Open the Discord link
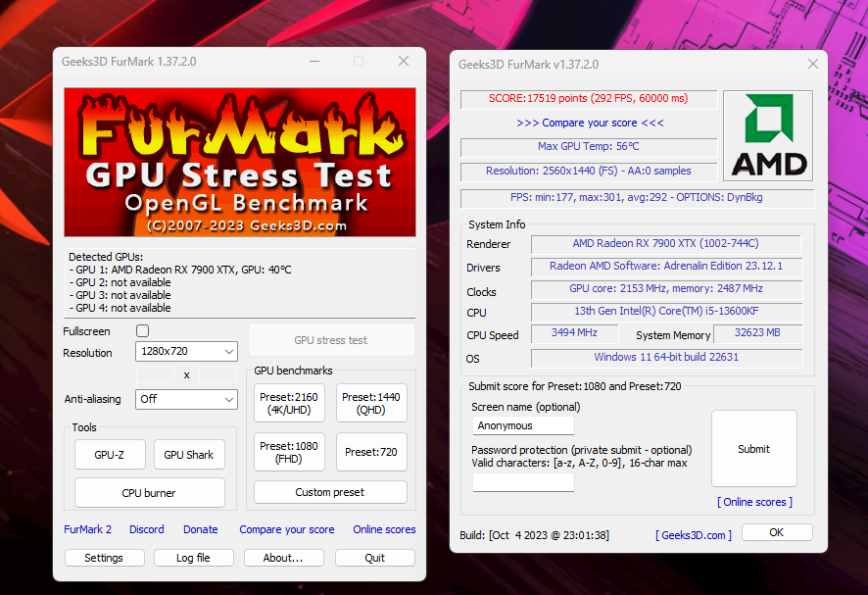This screenshot has width=868, height=595. coord(147,529)
